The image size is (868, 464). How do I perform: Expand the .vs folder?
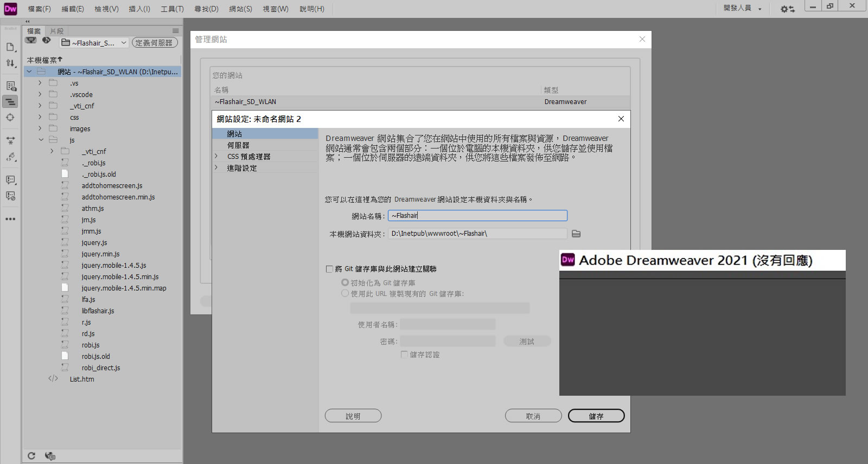[40, 83]
